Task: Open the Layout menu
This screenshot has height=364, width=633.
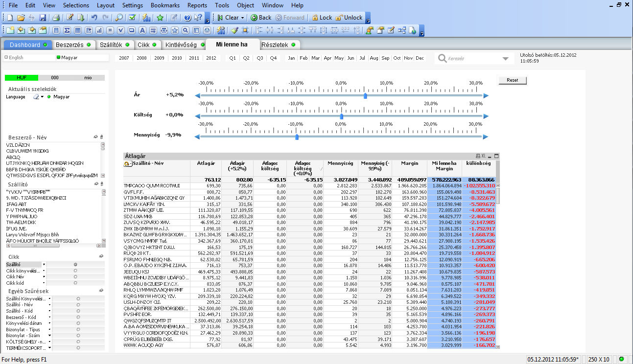Action: [106, 5]
